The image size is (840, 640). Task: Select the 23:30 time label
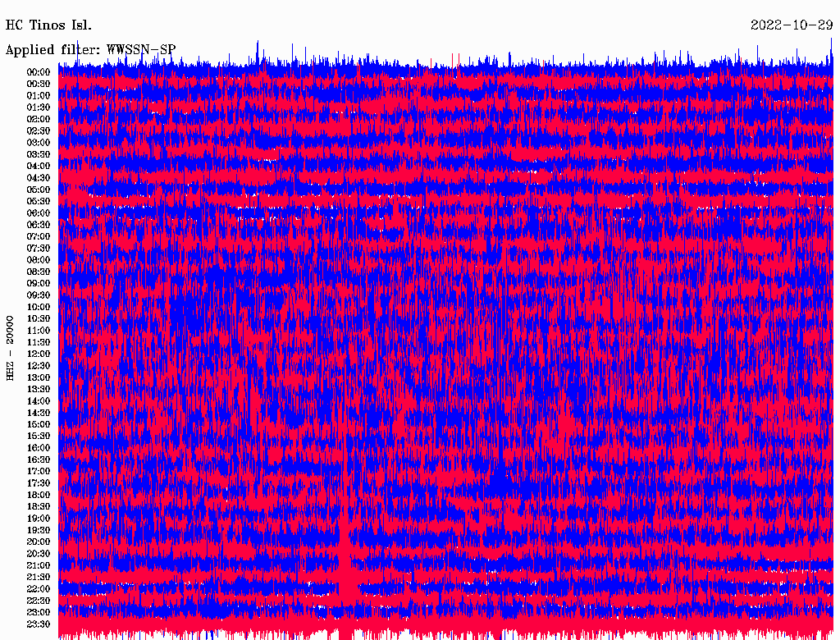39,624
